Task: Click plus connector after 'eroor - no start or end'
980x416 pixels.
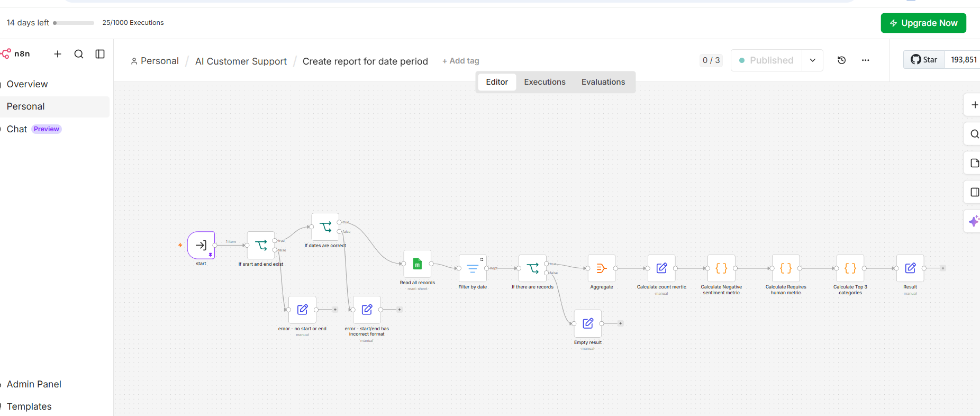Action: click(335, 310)
